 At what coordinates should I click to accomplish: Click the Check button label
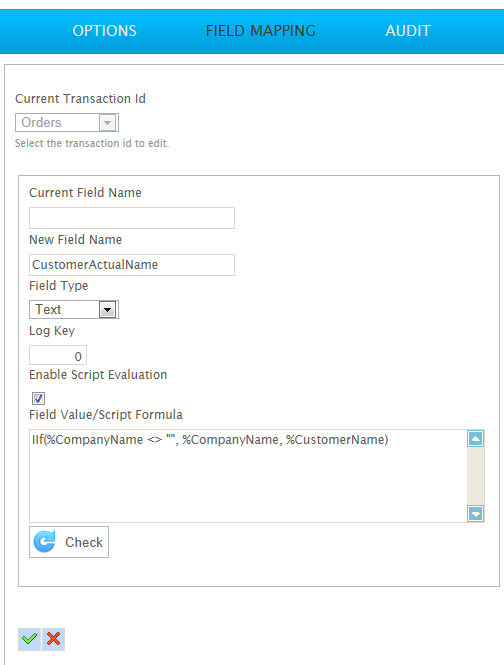coord(84,542)
